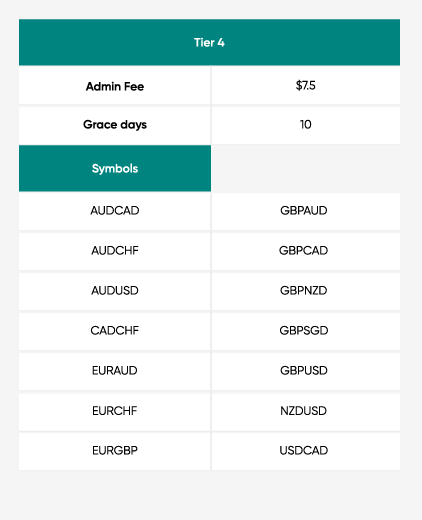Select the GBPSGD symbol

[306, 331]
